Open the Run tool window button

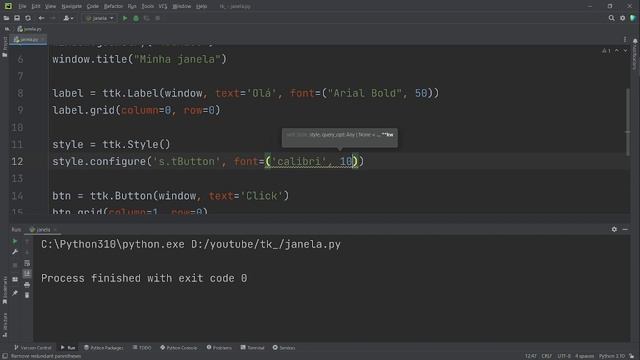point(68,348)
